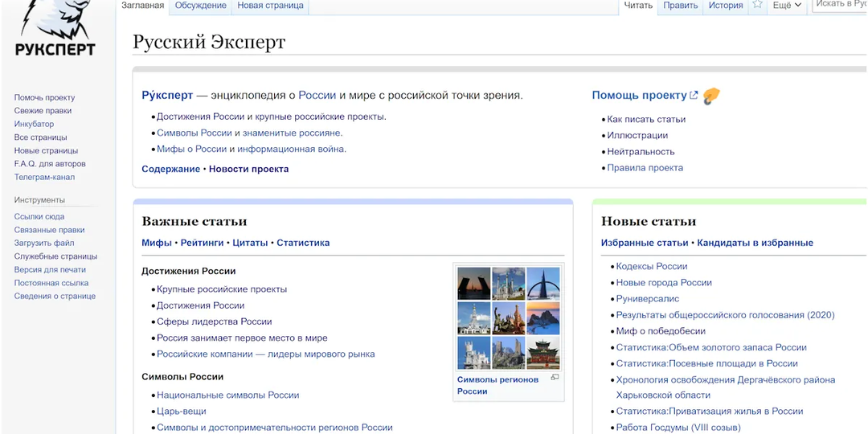The width and height of the screenshot is (868, 434).
Task: Open the raised bridge thumbnail in the grid
Action: click(x=474, y=284)
